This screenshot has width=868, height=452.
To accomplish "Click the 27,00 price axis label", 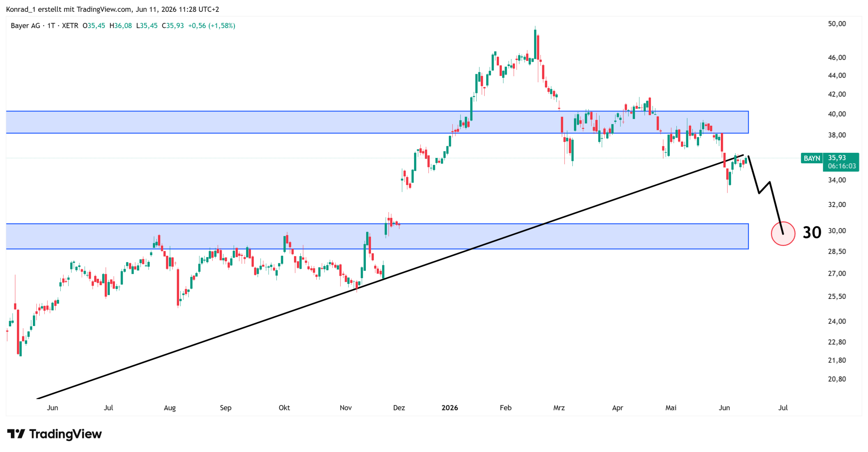I will (837, 273).
